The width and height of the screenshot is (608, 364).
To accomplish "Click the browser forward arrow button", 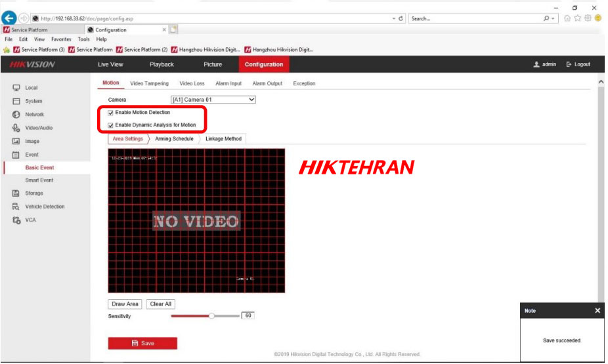I will [24, 18].
